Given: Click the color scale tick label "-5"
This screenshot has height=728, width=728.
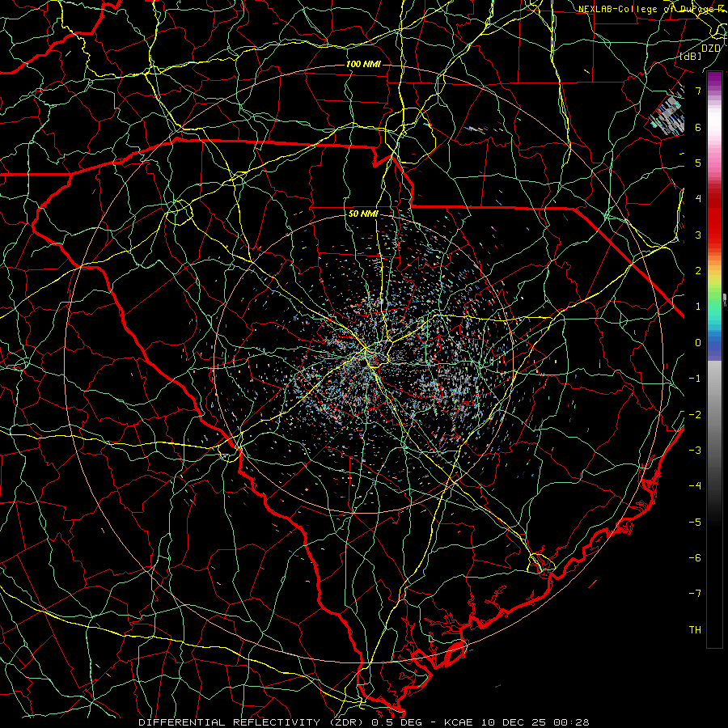Looking at the screenshot, I should (x=695, y=523).
